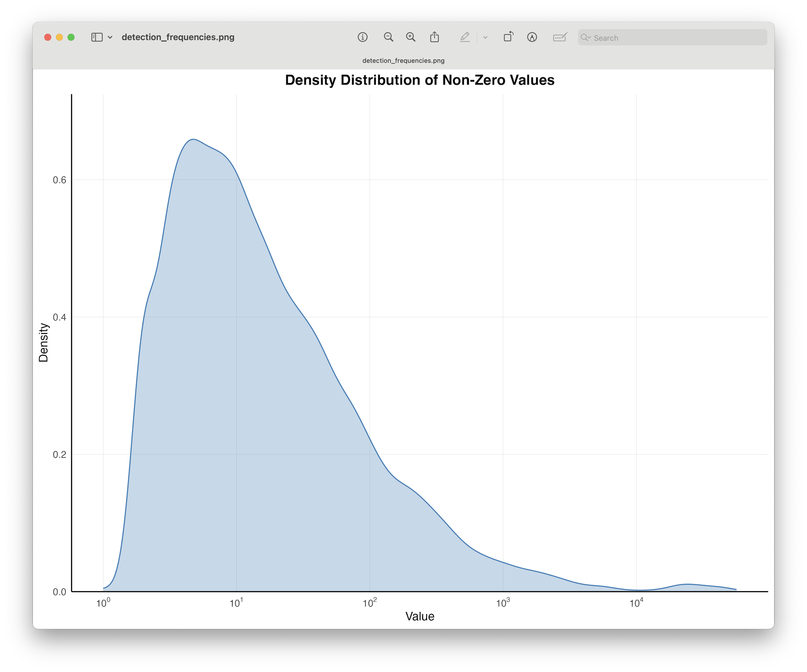Click the 0.2 y-axis tick label

click(x=60, y=455)
